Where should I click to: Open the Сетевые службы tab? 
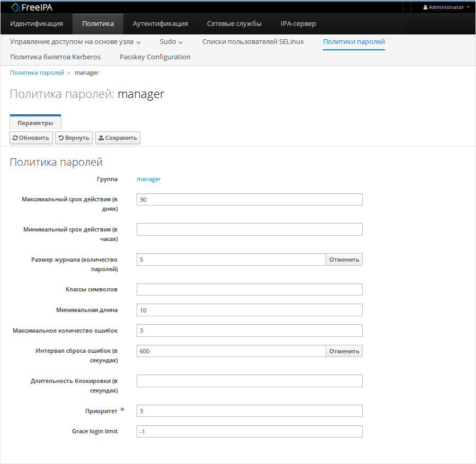tap(234, 24)
